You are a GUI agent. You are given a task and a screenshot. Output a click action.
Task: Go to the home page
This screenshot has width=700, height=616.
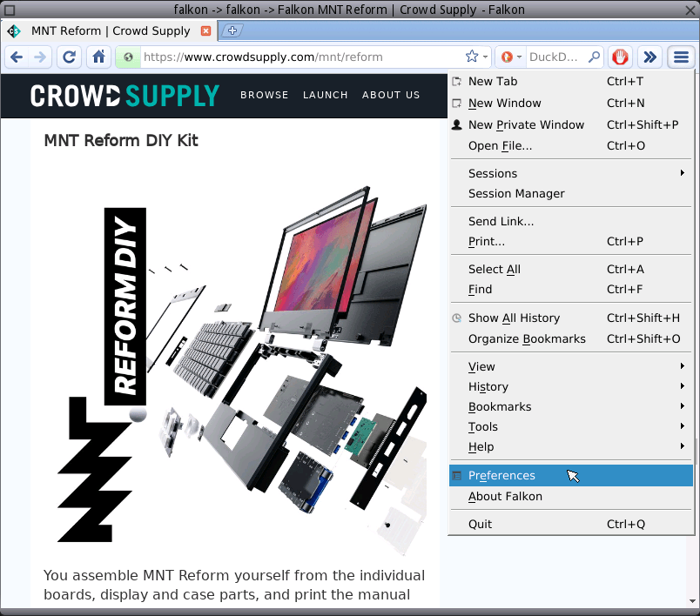coord(98,57)
